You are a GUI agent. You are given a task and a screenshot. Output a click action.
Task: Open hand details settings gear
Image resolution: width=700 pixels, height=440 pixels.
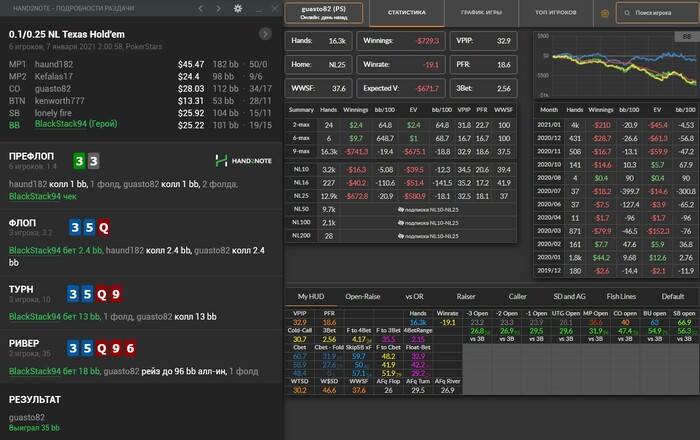pyautogui.click(x=238, y=8)
